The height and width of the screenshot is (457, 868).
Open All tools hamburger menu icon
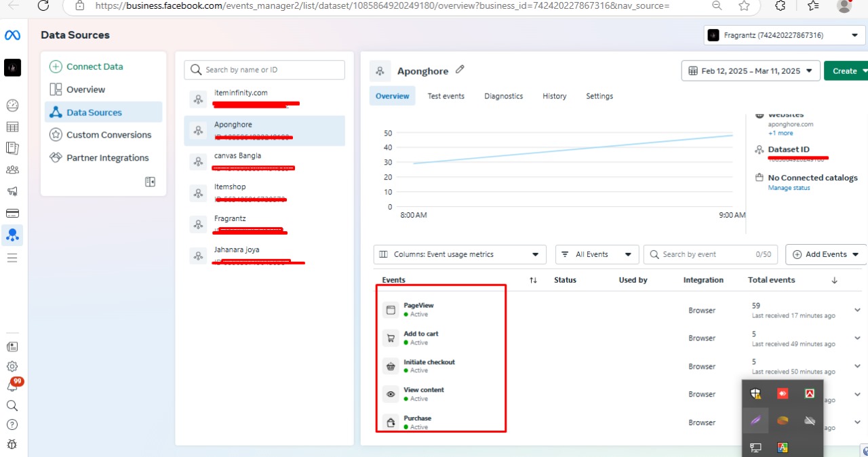point(12,258)
